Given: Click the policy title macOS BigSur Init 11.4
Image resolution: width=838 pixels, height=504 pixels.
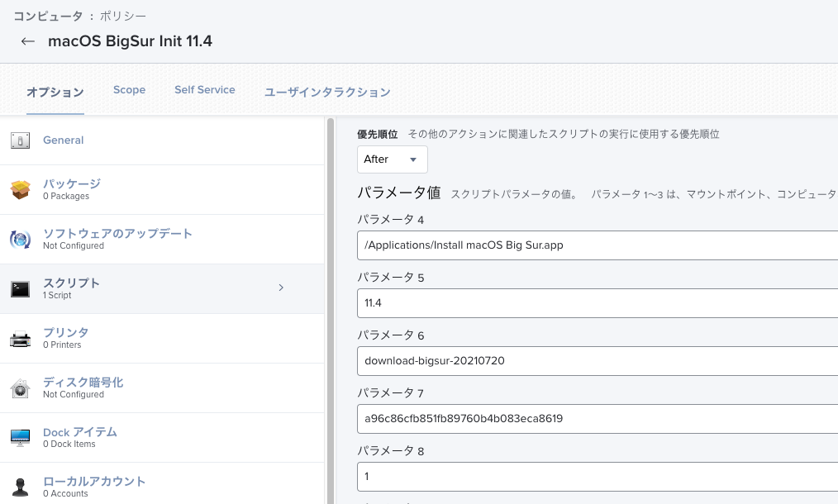Looking at the screenshot, I should point(130,41).
